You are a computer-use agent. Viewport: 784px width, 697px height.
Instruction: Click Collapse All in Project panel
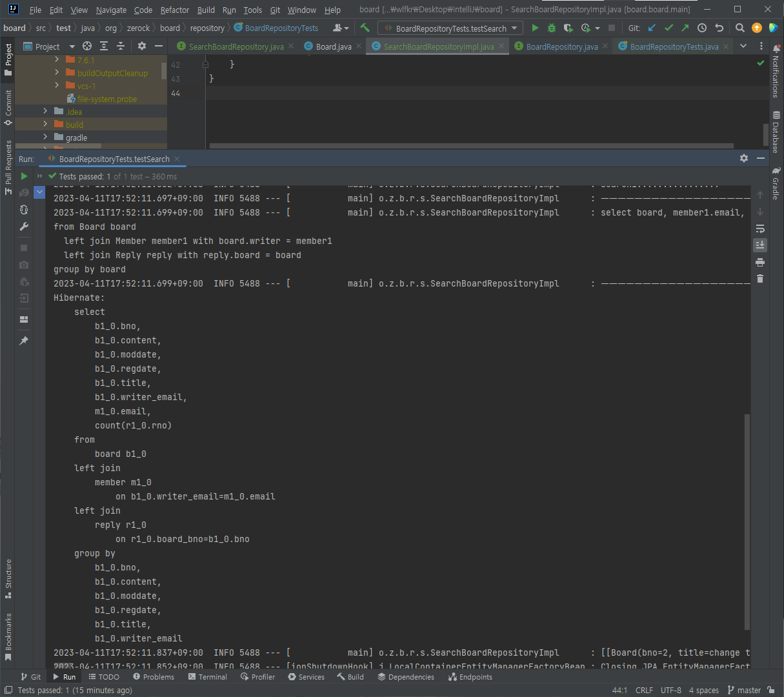click(121, 46)
